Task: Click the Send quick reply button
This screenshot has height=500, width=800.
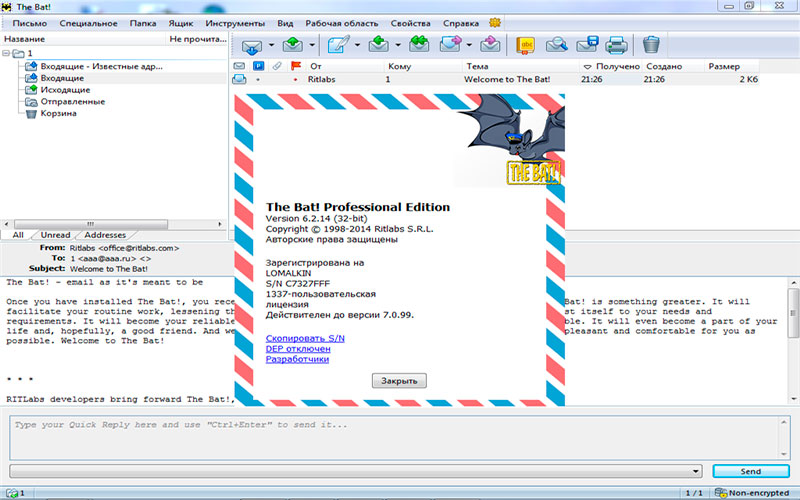Action: point(751,471)
